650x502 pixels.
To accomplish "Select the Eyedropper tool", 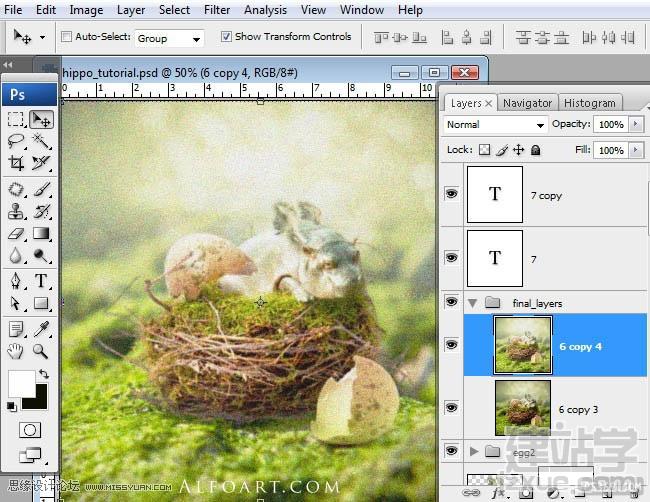I will point(41,330).
